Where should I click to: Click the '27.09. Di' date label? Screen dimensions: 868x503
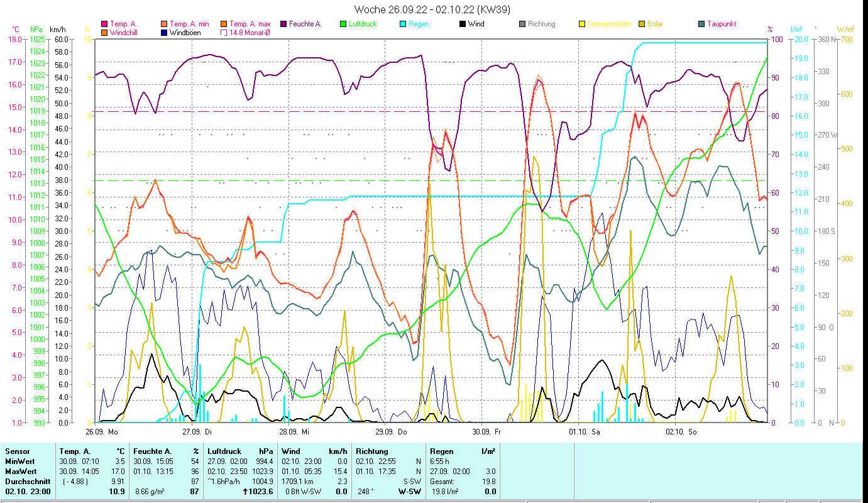pos(197,432)
